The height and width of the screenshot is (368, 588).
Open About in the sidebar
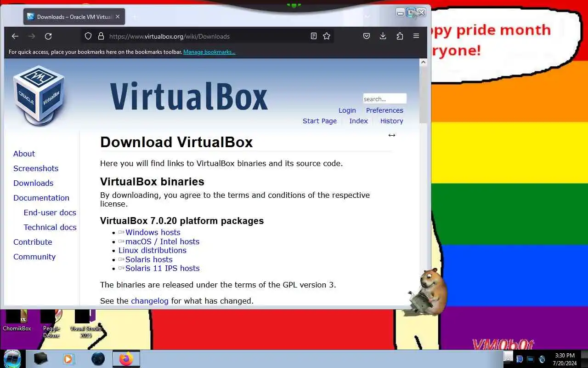pyautogui.click(x=24, y=154)
